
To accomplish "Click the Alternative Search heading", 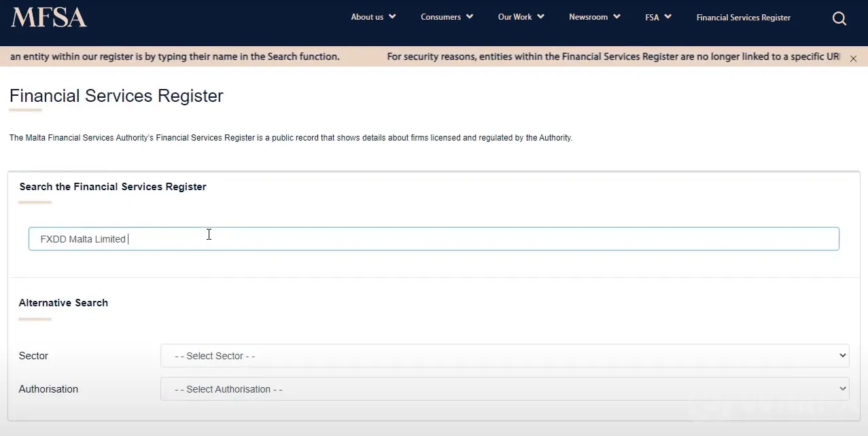I will pos(63,303).
